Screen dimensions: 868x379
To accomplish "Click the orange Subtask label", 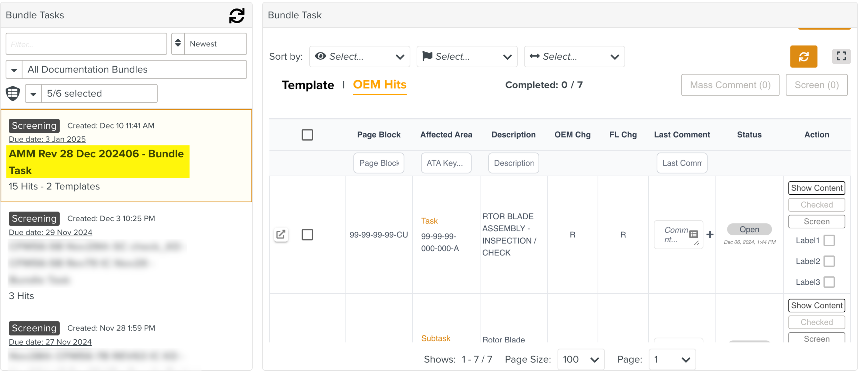I will (x=435, y=338).
